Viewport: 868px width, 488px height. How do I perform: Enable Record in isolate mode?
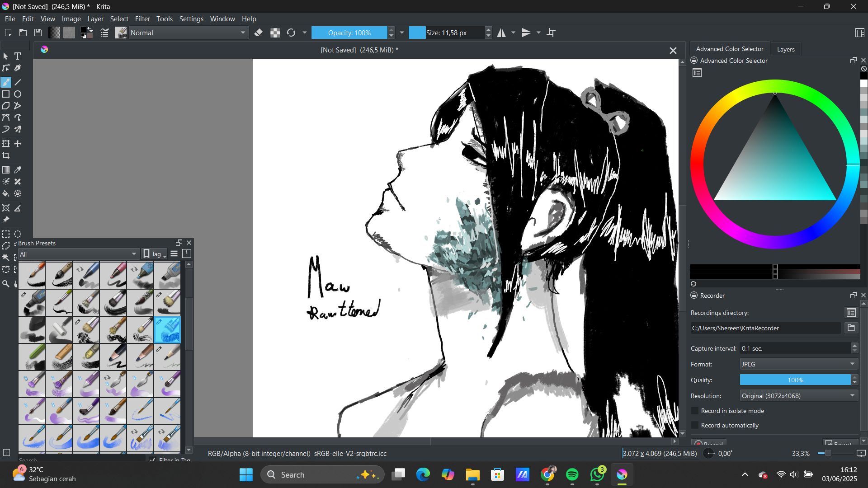(x=695, y=411)
